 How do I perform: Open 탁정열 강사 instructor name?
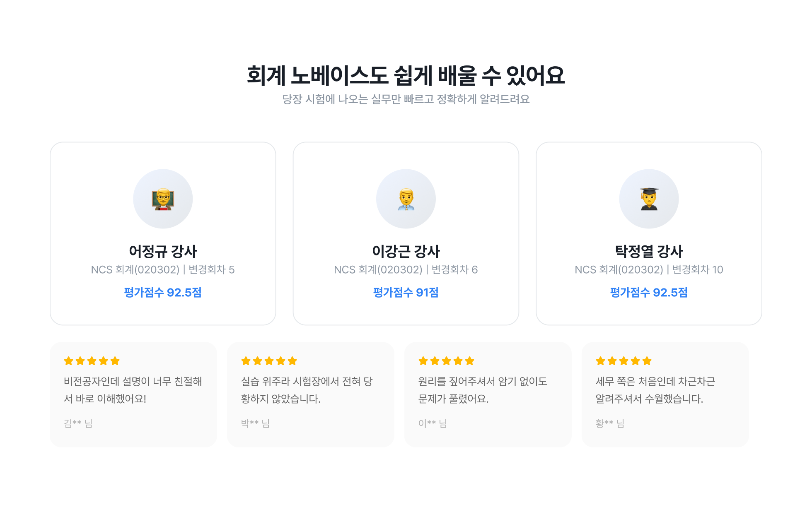click(x=649, y=251)
